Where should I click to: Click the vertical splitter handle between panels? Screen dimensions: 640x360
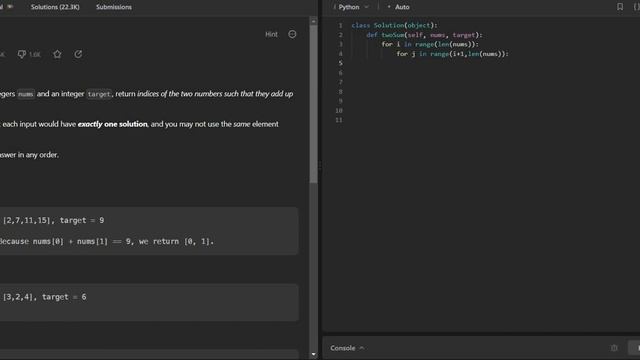click(320, 166)
